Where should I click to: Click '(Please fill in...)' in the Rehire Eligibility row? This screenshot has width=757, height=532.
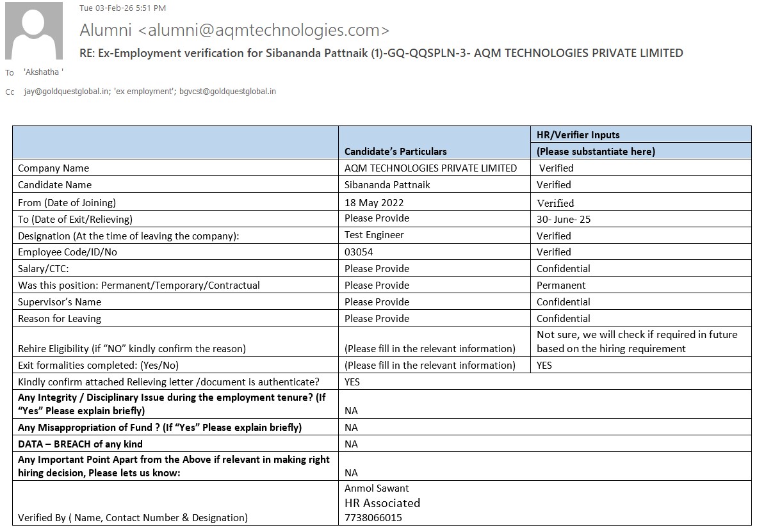point(430,348)
